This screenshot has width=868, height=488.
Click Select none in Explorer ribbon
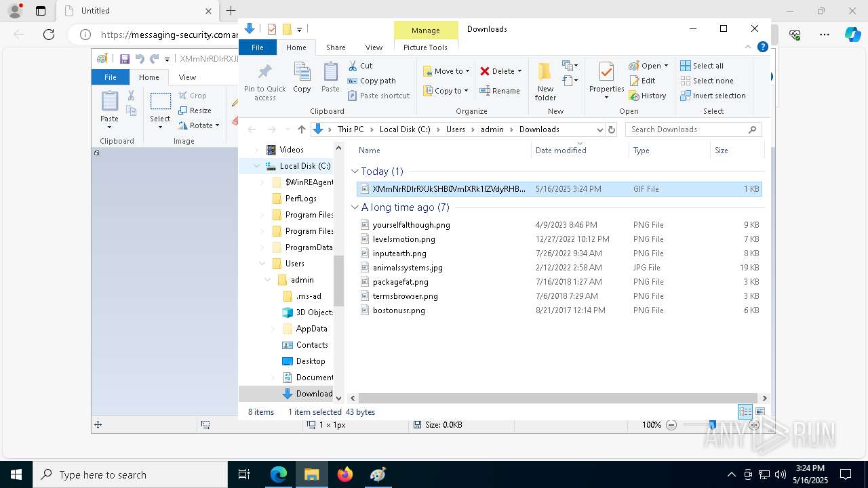[707, 81]
